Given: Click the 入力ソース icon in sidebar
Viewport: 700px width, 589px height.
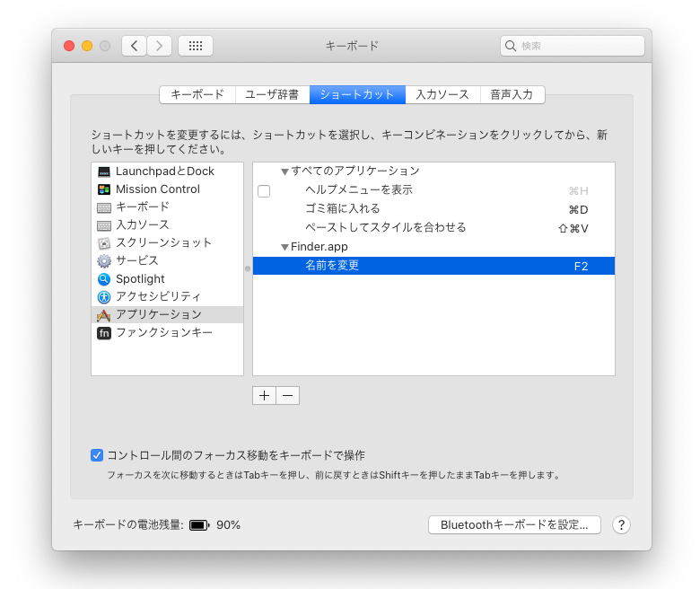Looking at the screenshot, I should point(104,225).
